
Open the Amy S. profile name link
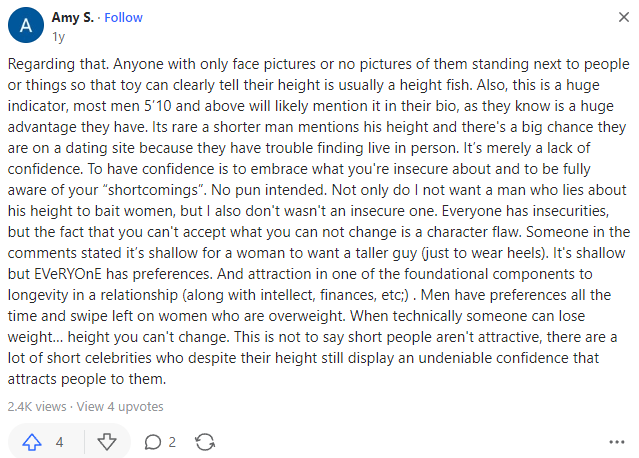click(x=73, y=18)
